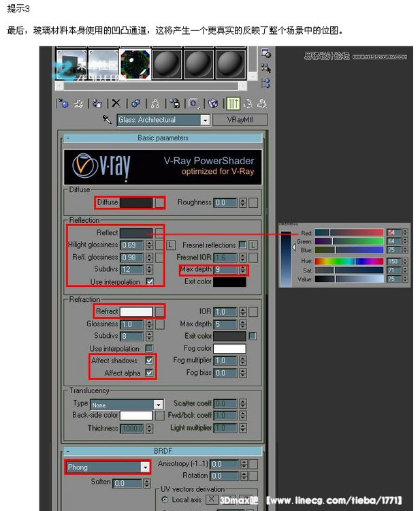This screenshot has height=511, width=420.
Task: Select the second sky sample slot
Action: [x=103, y=64]
